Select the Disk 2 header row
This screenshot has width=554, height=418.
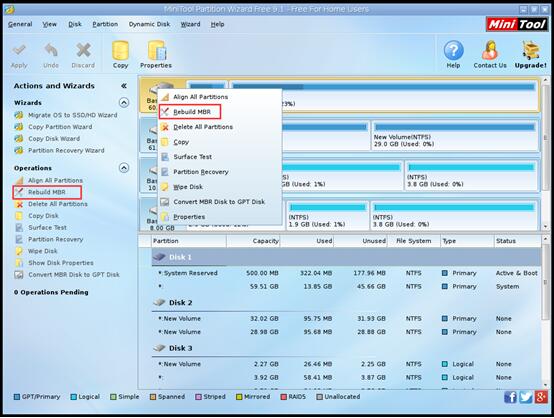346,302
